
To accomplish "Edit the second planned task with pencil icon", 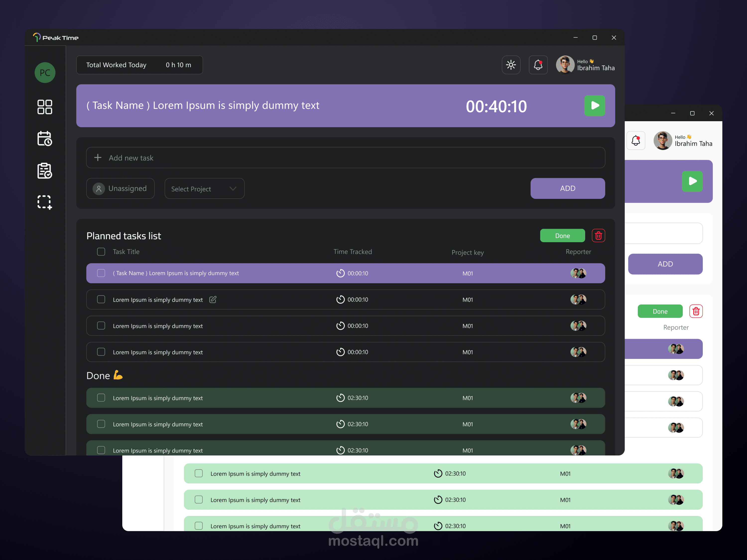I will pos(213,299).
